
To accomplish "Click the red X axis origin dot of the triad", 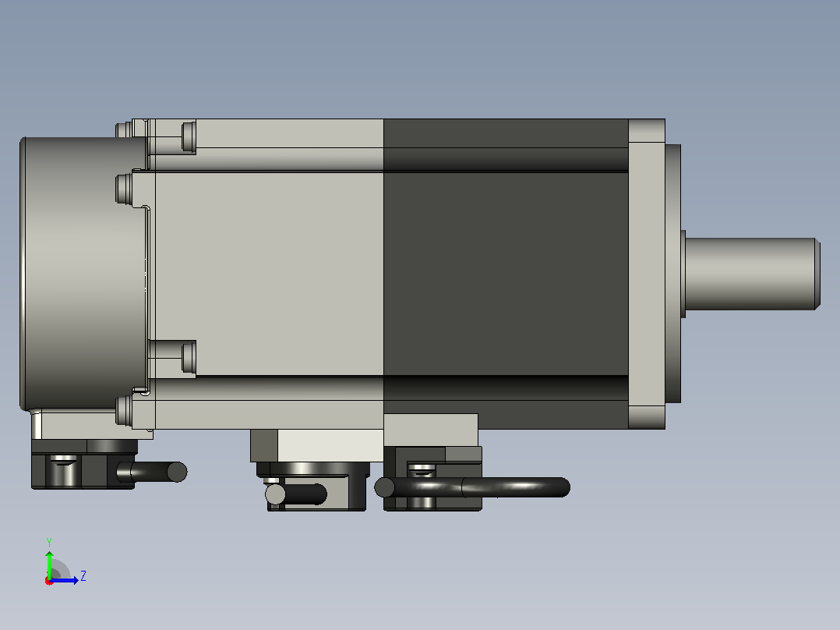I will (49, 582).
